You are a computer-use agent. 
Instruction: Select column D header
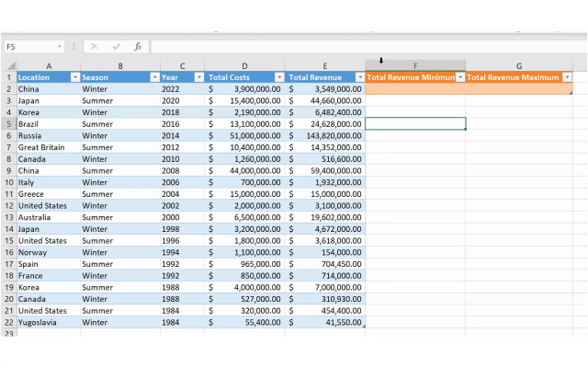click(244, 66)
